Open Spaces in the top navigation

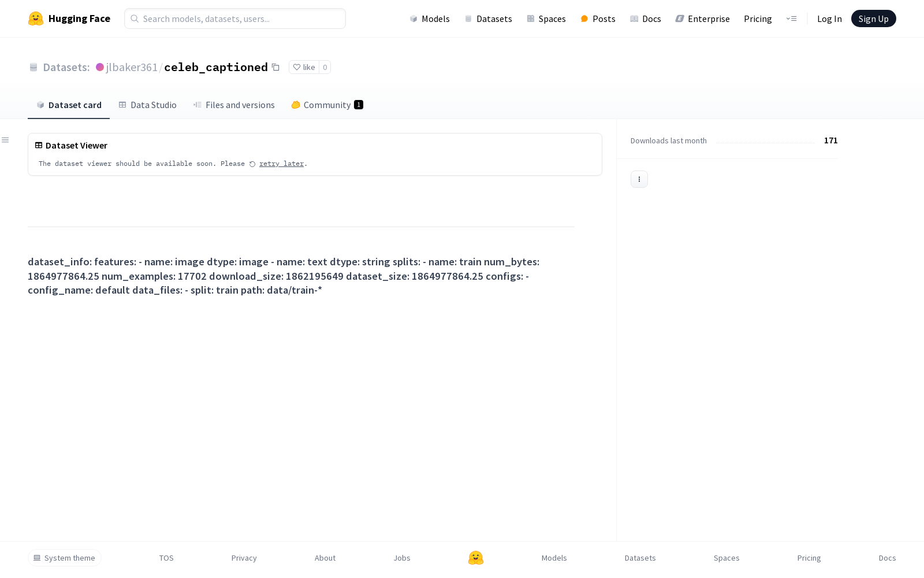[x=546, y=18]
